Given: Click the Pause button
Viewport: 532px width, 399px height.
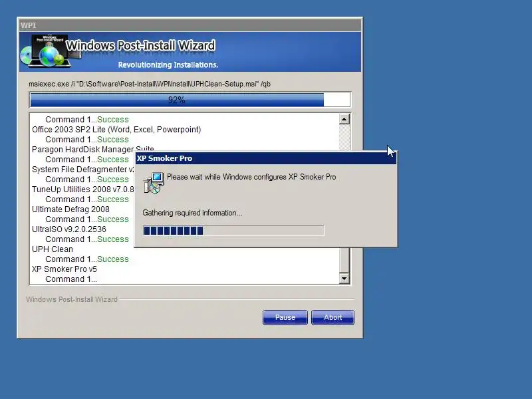Looking at the screenshot, I should 285,317.
